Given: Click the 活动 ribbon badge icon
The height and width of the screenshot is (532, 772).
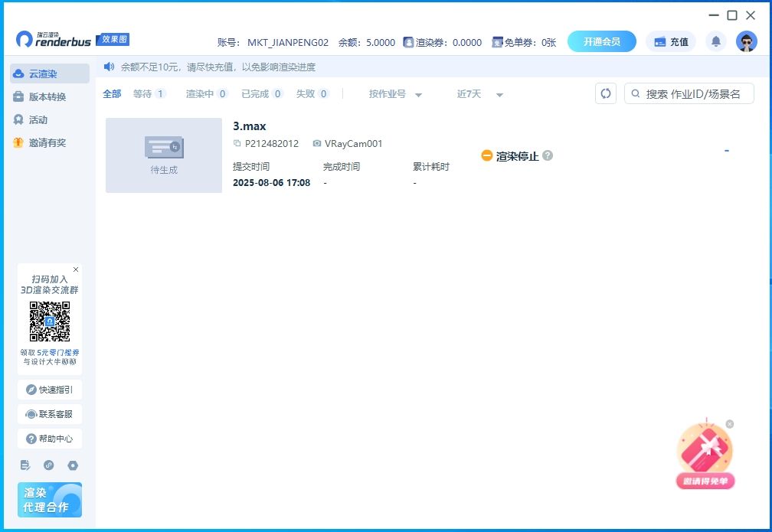Looking at the screenshot, I should pos(18,119).
